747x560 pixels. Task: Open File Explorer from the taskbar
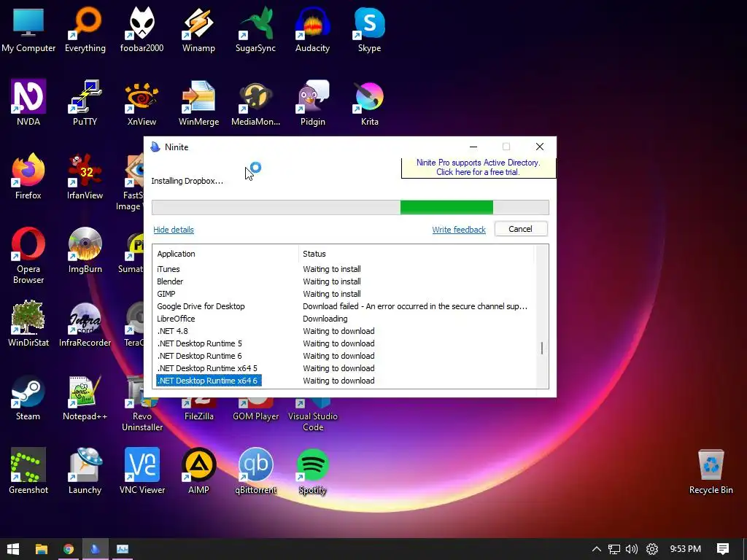tap(42, 549)
